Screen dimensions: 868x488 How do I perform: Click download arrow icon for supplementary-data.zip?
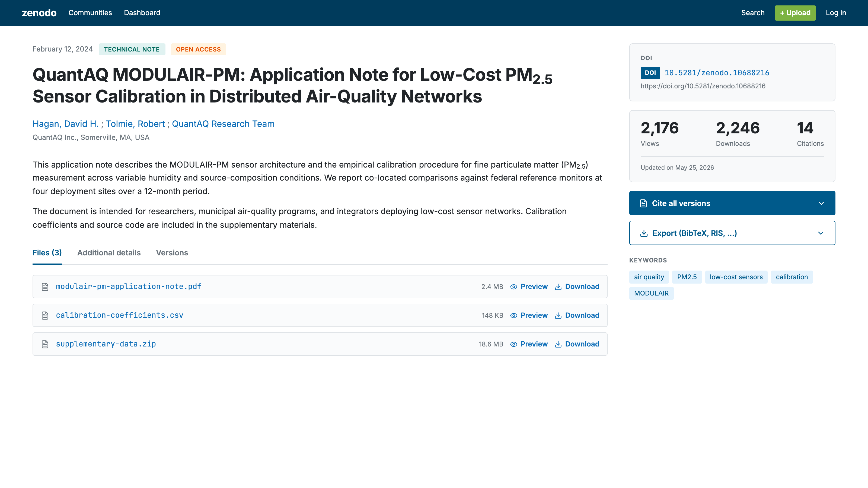[558, 344]
